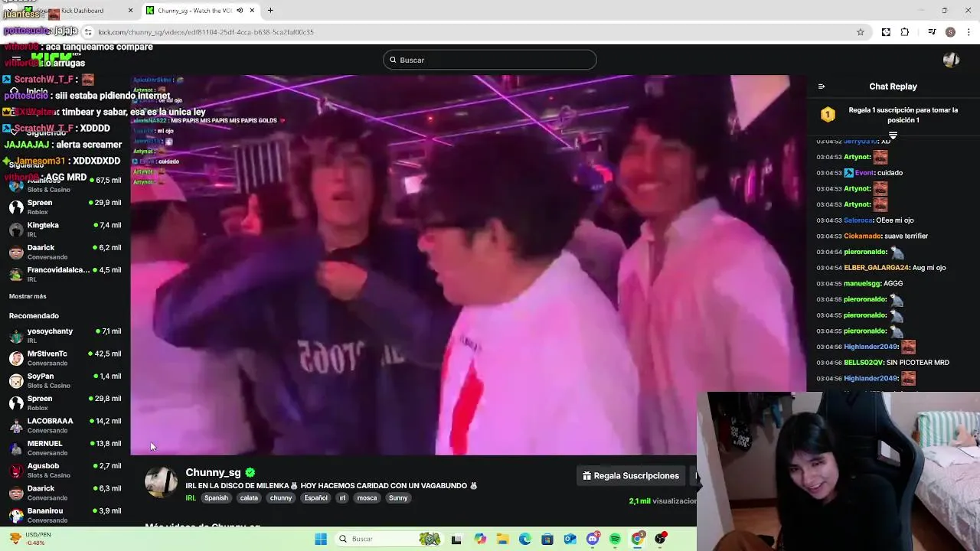The width and height of the screenshot is (980, 551).
Task: Select the Sunny tag
Action: 398,498
